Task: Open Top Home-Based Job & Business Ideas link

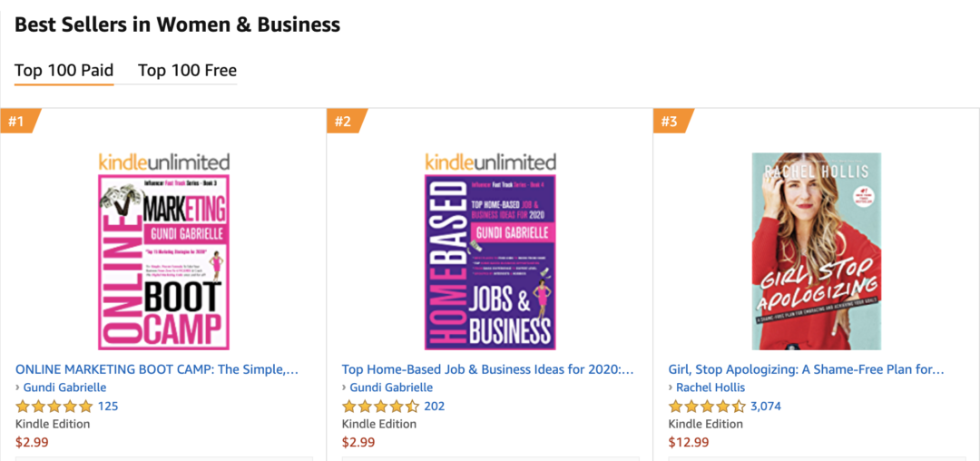Action: (487, 369)
